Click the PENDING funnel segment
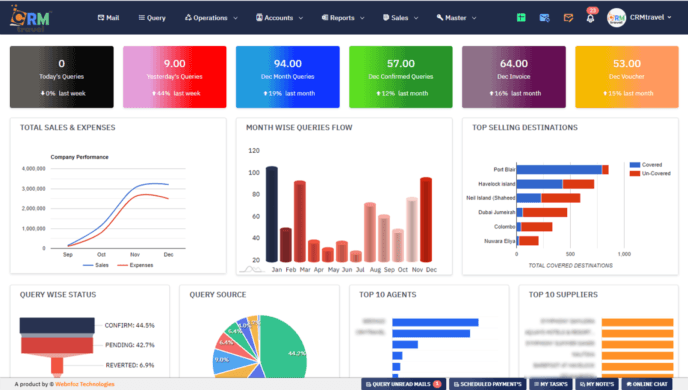This screenshot has width=688, height=390. click(x=57, y=345)
